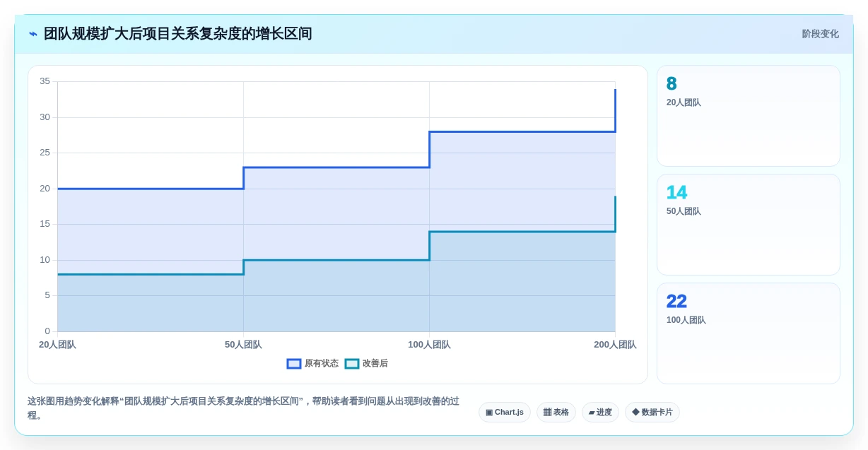Image resolution: width=868 pixels, height=450 pixels.
Task: Click the 35 y-axis tick label
Action: pyautogui.click(x=45, y=81)
